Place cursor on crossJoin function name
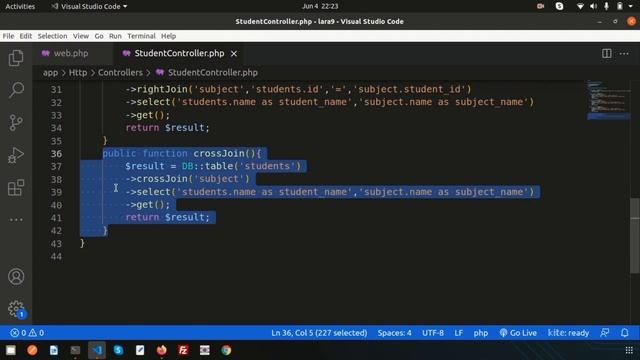The height and width of the screenshot is (360, 640). click(x=219, y=153)
